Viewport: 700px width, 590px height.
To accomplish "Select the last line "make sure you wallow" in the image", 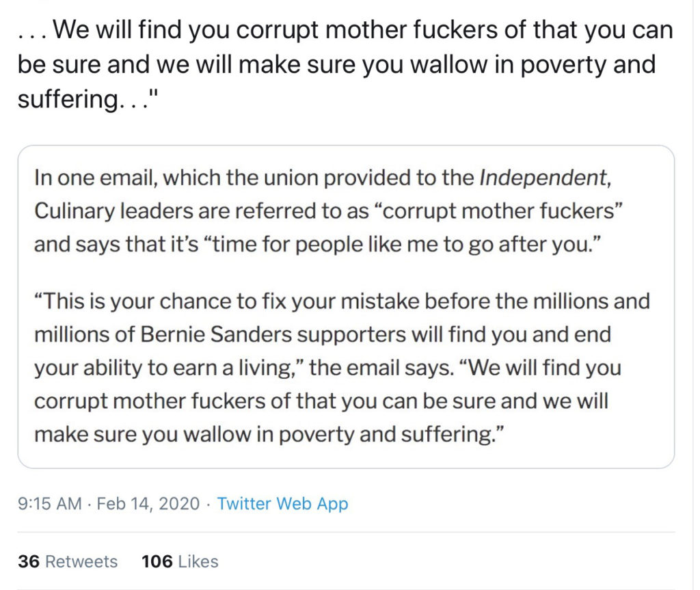I will pyautogui.click(x=269, y=435).
